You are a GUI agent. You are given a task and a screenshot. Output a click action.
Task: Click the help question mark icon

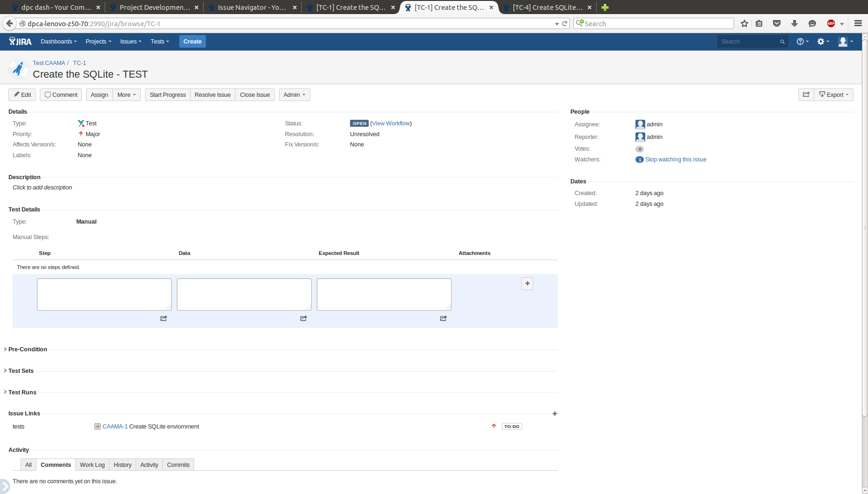pos(802,42)
